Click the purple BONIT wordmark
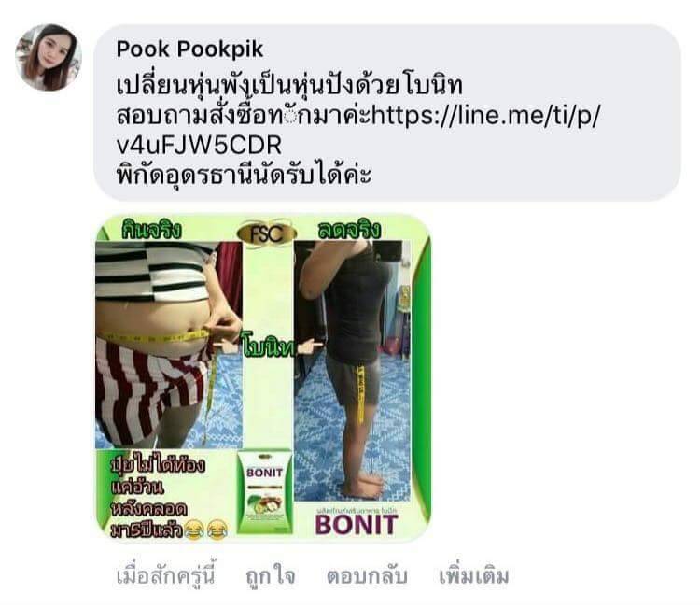700x608 pixels. [356, 525]
